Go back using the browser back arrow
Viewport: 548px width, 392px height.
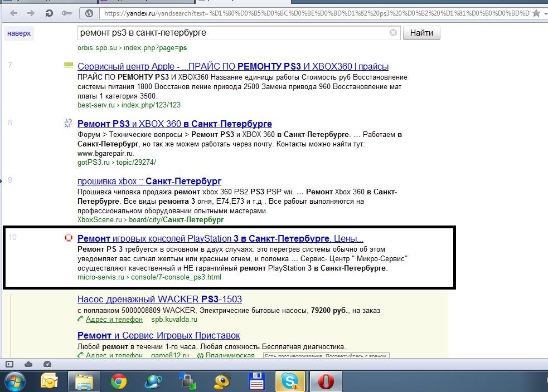pos(13,13)
